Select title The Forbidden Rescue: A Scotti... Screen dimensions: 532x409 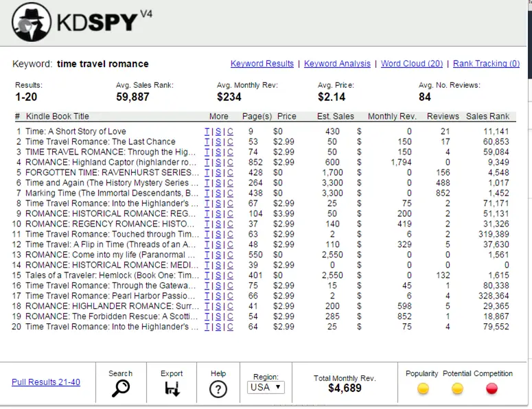(112, 316)
